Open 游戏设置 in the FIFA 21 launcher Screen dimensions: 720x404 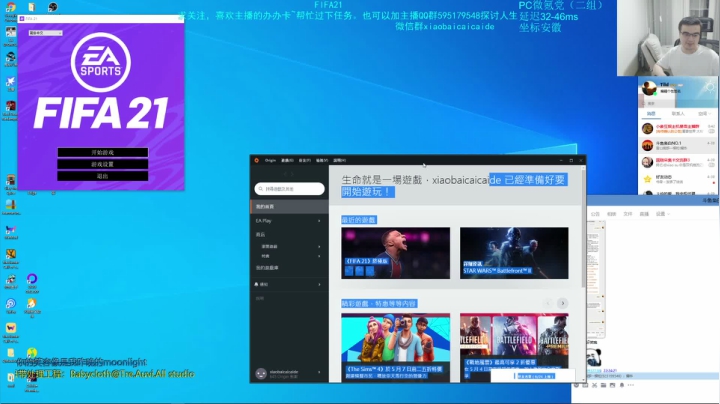point(102,164)
